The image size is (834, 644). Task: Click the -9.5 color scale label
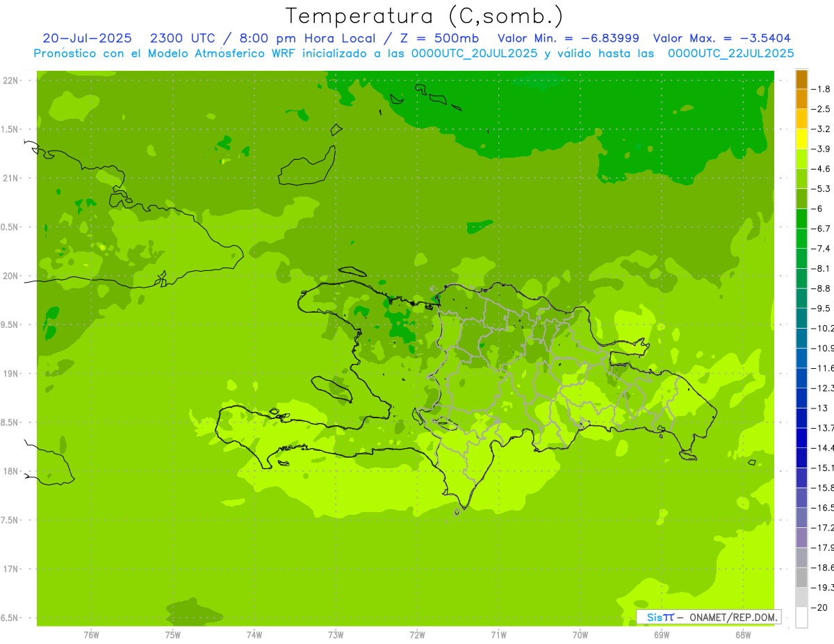click(821, 308)
